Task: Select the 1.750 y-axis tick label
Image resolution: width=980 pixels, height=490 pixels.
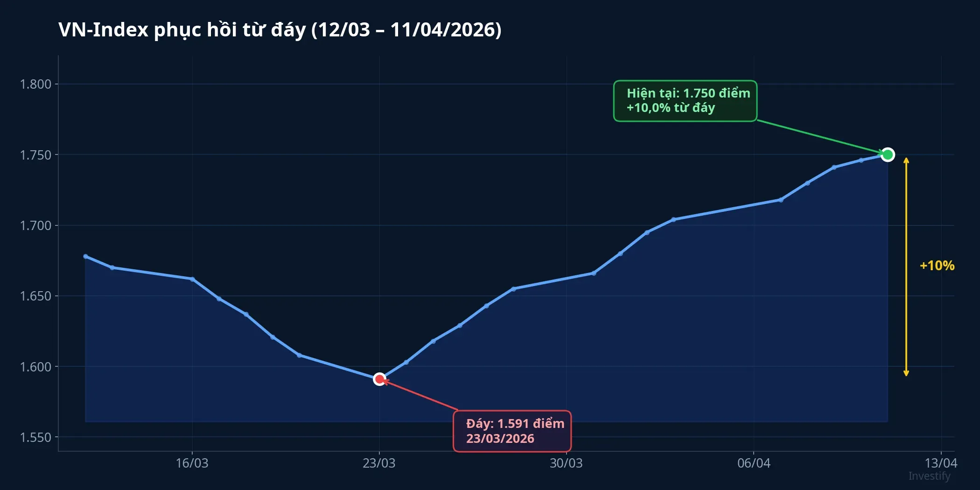Action: click(x=35, y=155)
